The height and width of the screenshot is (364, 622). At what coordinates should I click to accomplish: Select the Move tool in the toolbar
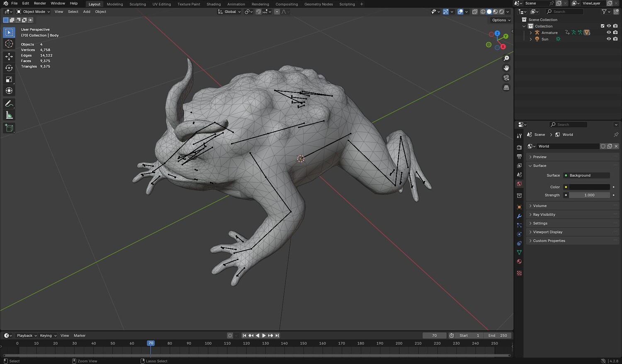(x=9, y=56)
